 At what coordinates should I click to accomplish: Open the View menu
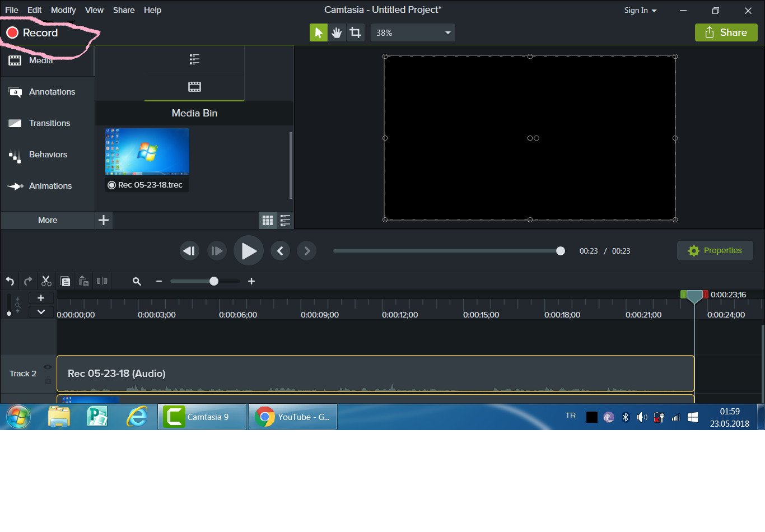[x=94, y=10]
